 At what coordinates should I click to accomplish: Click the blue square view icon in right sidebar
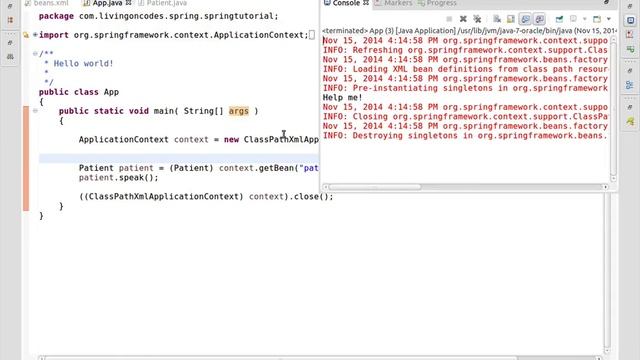click(630, 20)
